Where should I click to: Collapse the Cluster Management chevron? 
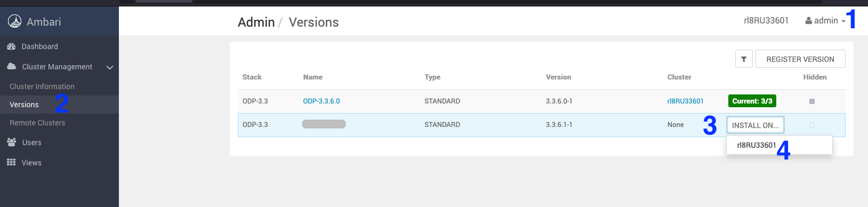click(x=110, y=67)
